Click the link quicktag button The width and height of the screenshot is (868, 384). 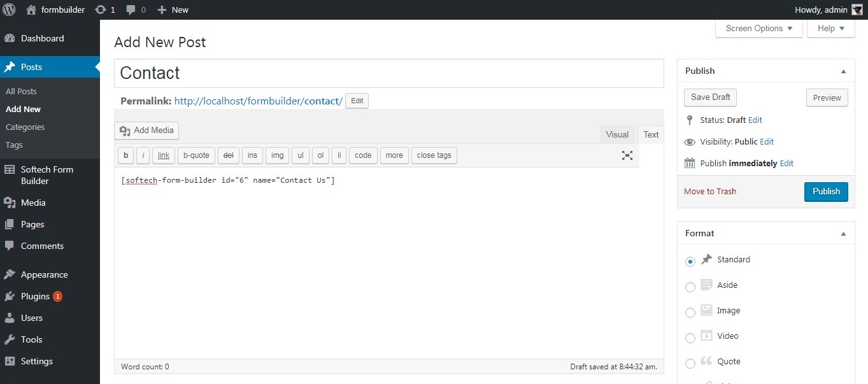164,155
